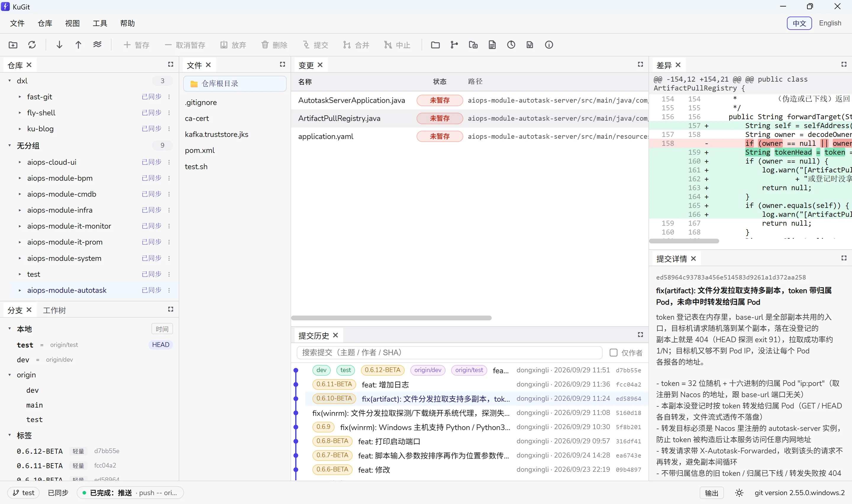
Task: Maximize the 变更 panel
Action: pyautogui.click(x=640, y=64)
